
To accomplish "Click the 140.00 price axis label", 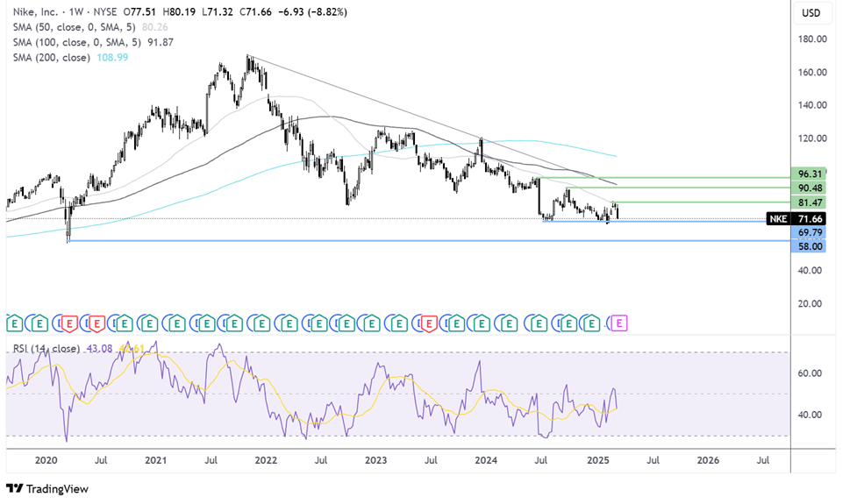I will click(812, 104).
